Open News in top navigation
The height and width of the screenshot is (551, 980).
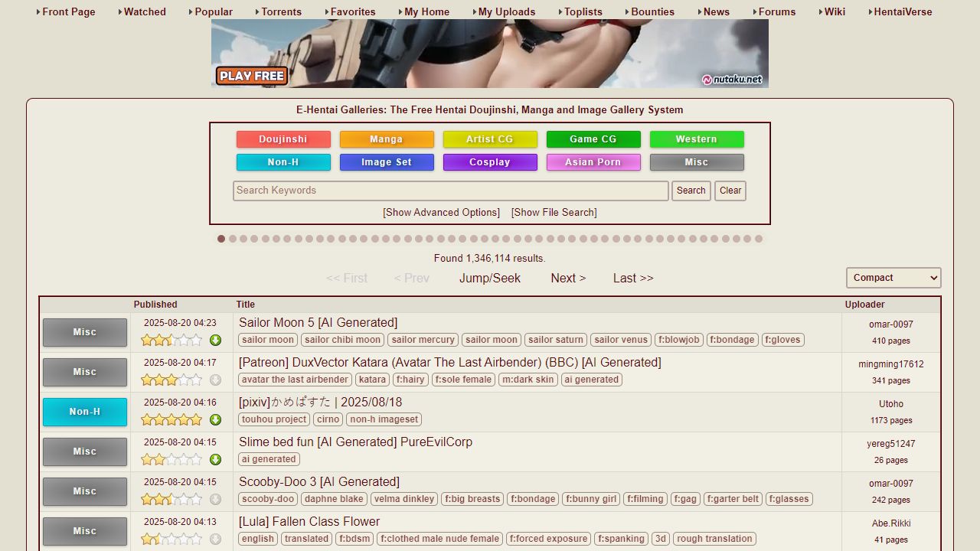716,11
